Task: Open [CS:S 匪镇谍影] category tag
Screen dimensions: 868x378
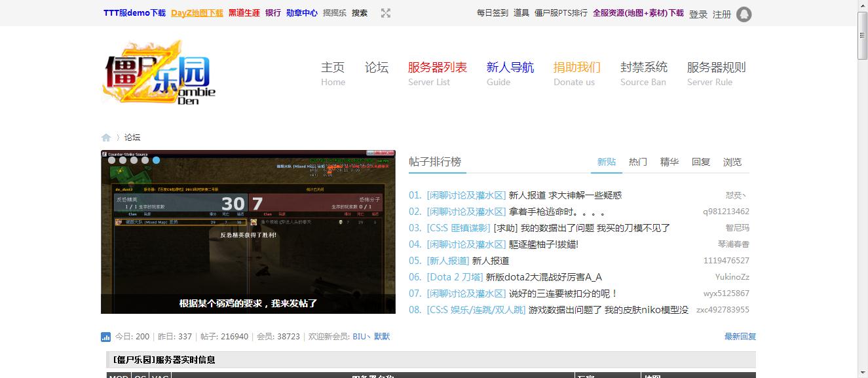Action: 459,228
